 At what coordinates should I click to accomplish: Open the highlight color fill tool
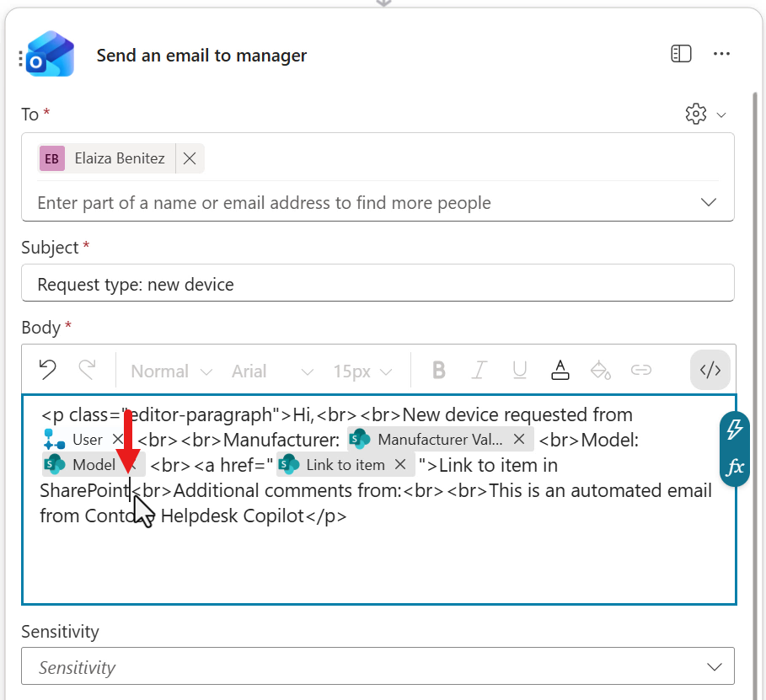tap(600, 370)
